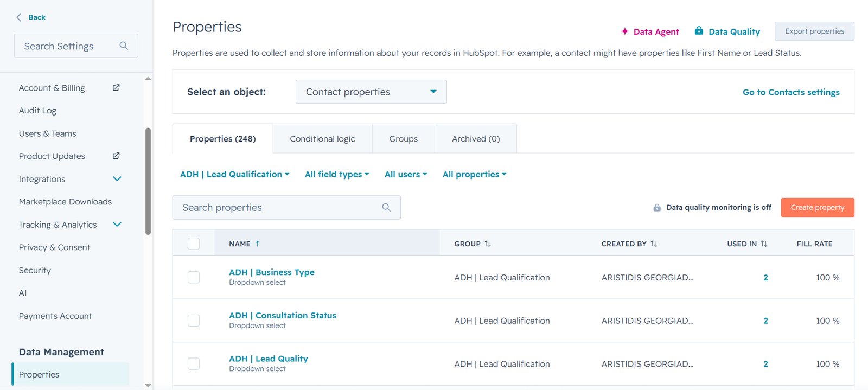Focus the Search properties input field
This screenshot has height=390, width=868.
click(286, 207)
